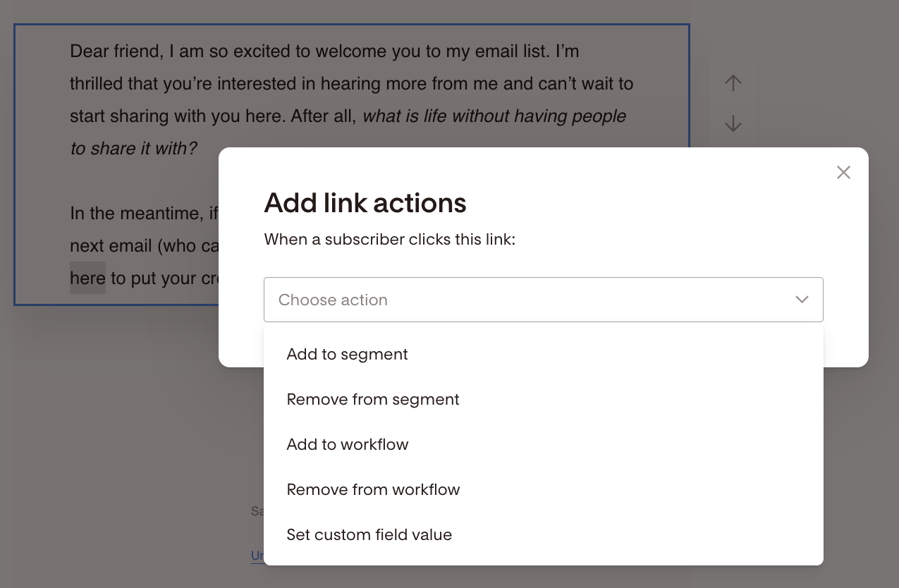Collapse the action list via chevron arrow
Screen dimensions: 899x588
[802, 300]
